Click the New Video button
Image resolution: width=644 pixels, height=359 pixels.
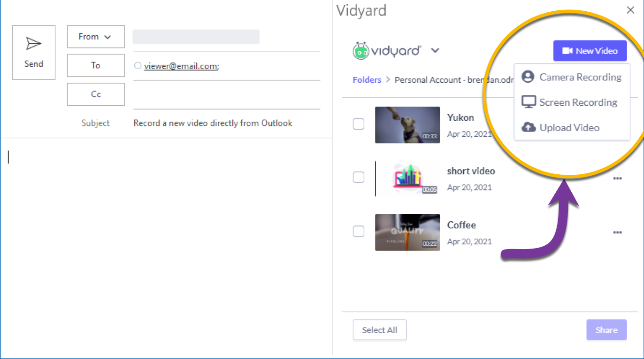(x=590, y=51)
